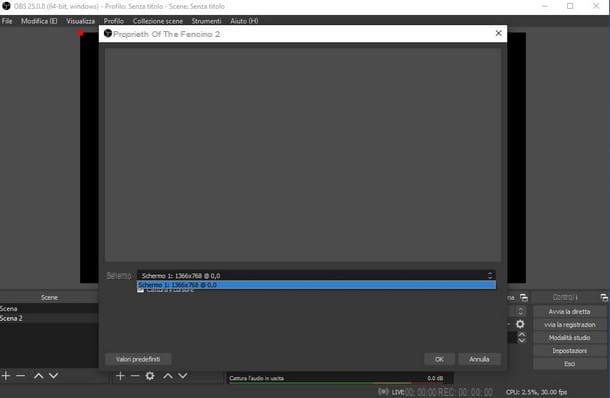Click the streaming status icon beside LIVE
The height and width of the screenshot is (398, 610).
pos(383,391)
